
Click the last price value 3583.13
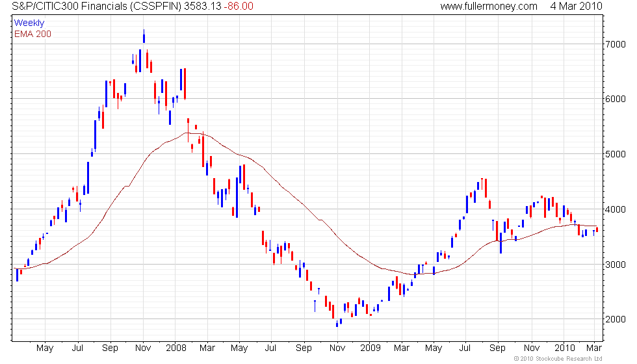click(202, 6)
